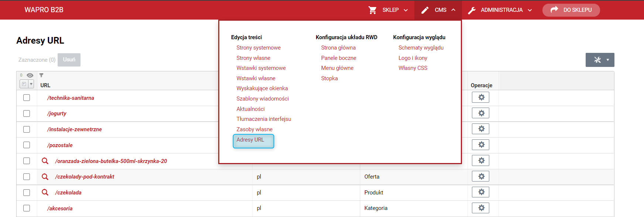Toggle the eye visibility icon in table header
The height and width of the screenshot is (217, 644).
30,75
